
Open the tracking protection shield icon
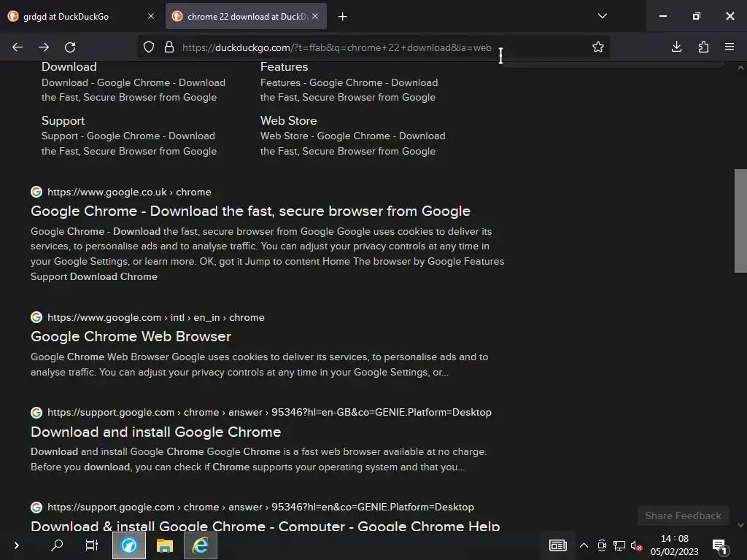pos(149,47)
